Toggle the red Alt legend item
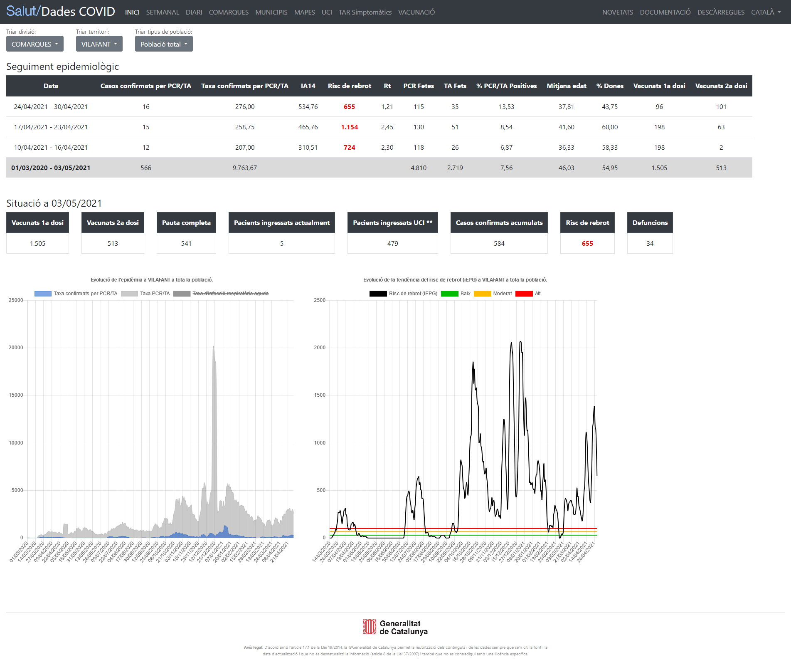The image size is (791, 672). tap(528, 294)
